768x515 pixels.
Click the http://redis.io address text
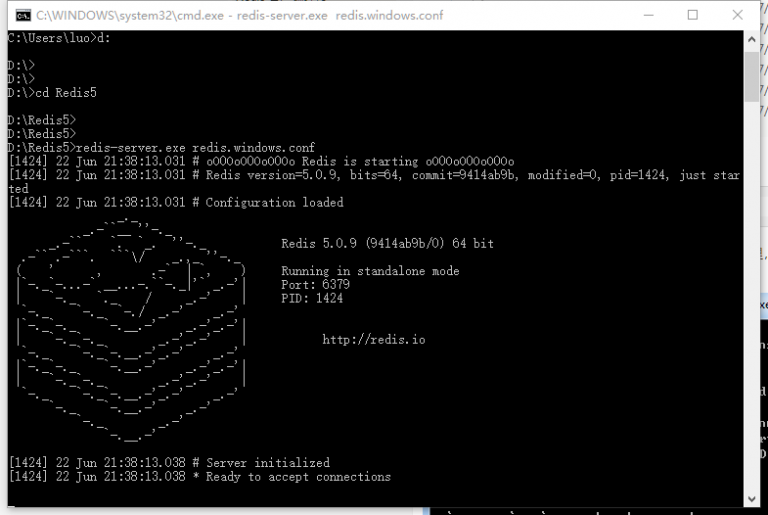click(373, 340)
